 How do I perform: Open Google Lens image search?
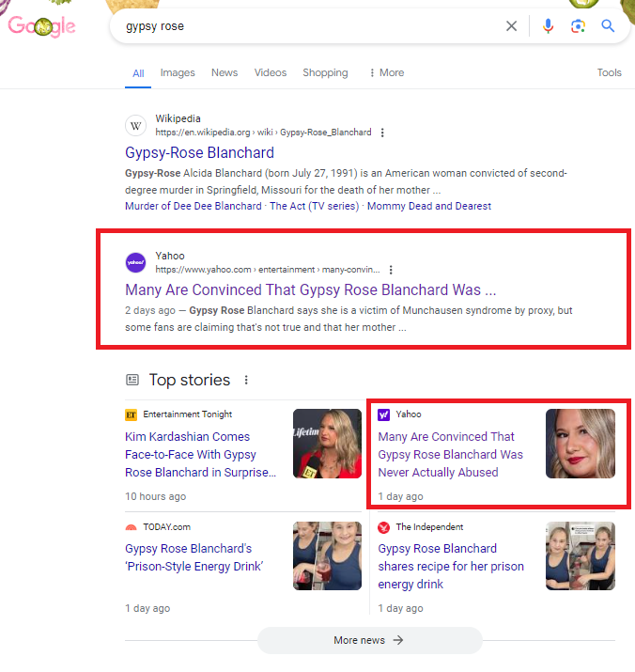pyautogui.click(x=578, y=26)
